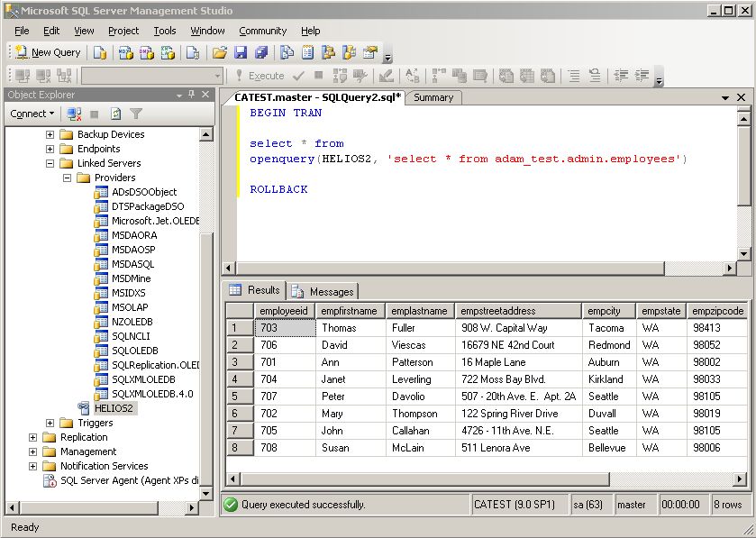Select the HELIOS2 linked server
Viewport: 756px width, 538px height.
(114, 408)
